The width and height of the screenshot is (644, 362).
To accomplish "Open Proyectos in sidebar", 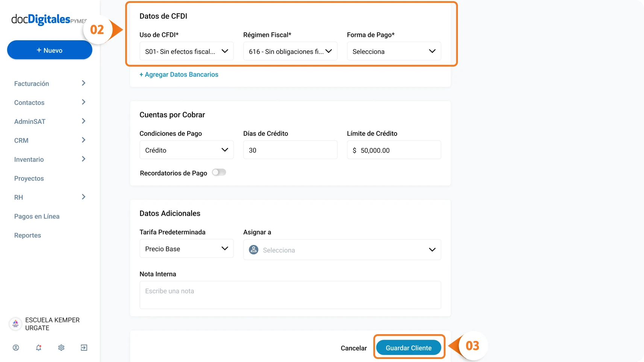I will click(29, 178).
